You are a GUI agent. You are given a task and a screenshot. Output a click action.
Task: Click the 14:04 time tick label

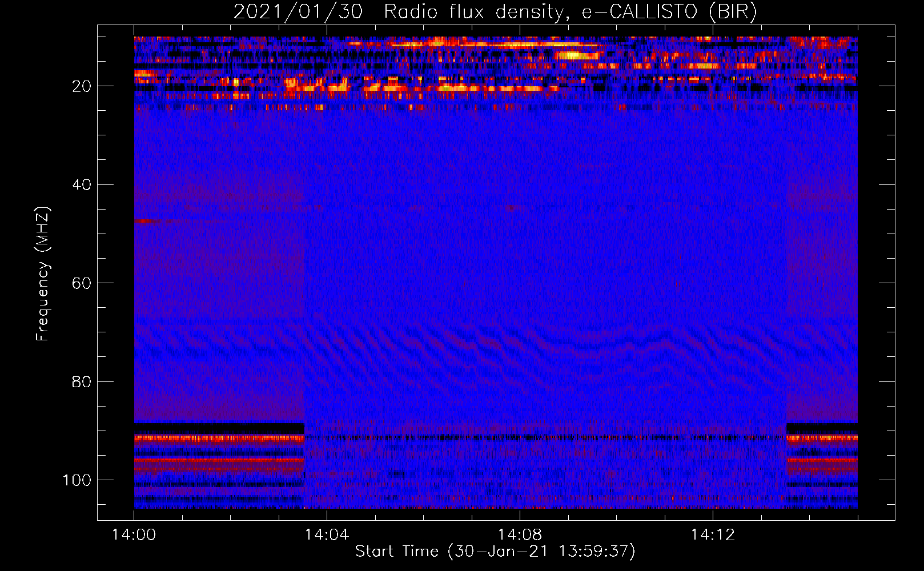(327, 535)
